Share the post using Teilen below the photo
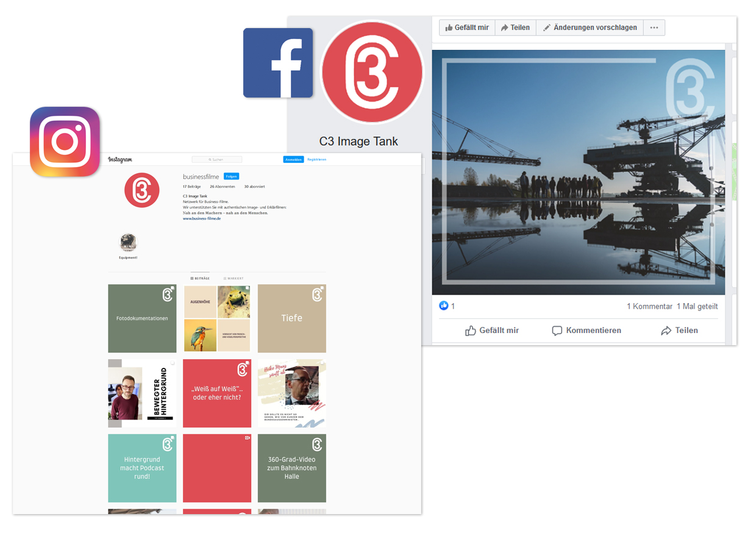This screenshot has height=533, width=756. tap(679, 331)
